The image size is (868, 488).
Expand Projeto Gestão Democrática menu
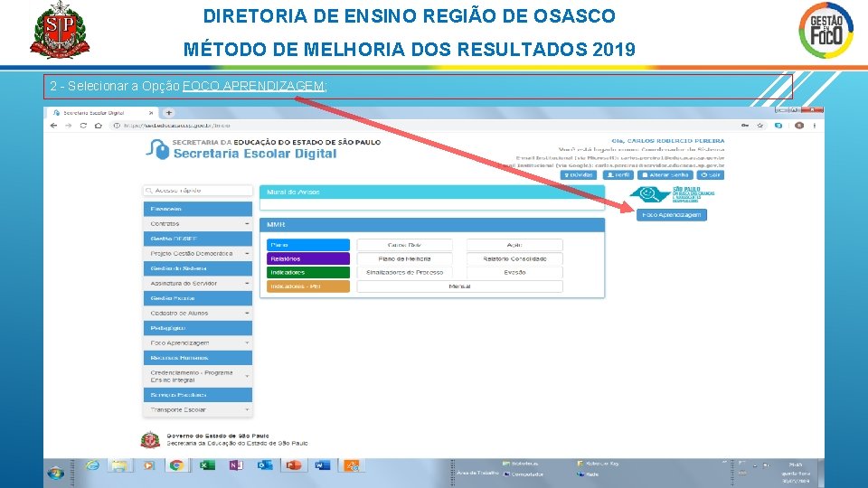click(x=198, y=253)
